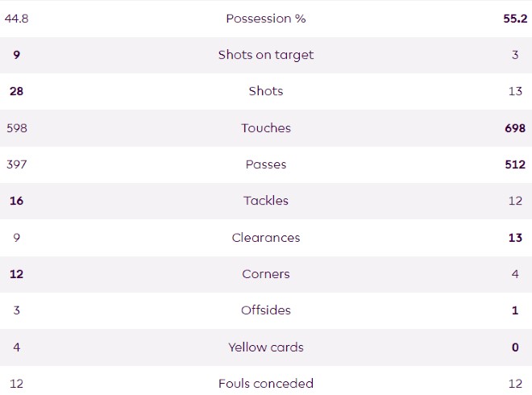Select the Shots on target row label
Image resolution: width=532 pixels, height=395 pixels.
pos(265,55)
